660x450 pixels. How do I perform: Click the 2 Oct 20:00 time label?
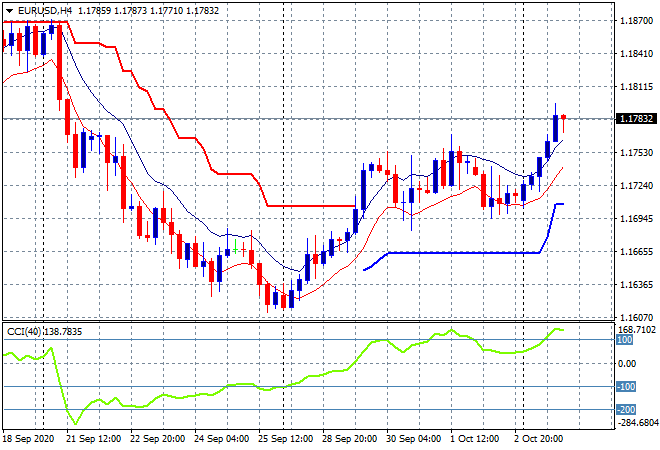(x=538, y=439)
